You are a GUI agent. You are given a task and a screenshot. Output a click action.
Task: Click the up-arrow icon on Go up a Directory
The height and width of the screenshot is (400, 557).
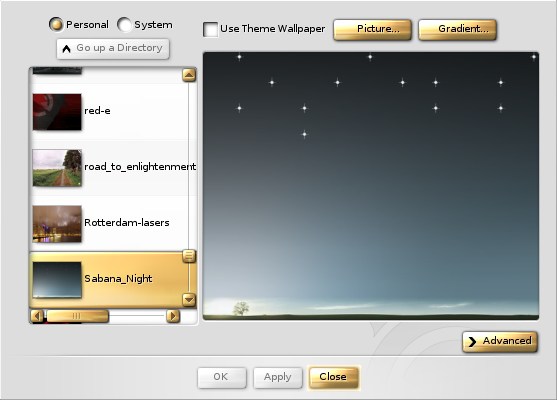66,49
